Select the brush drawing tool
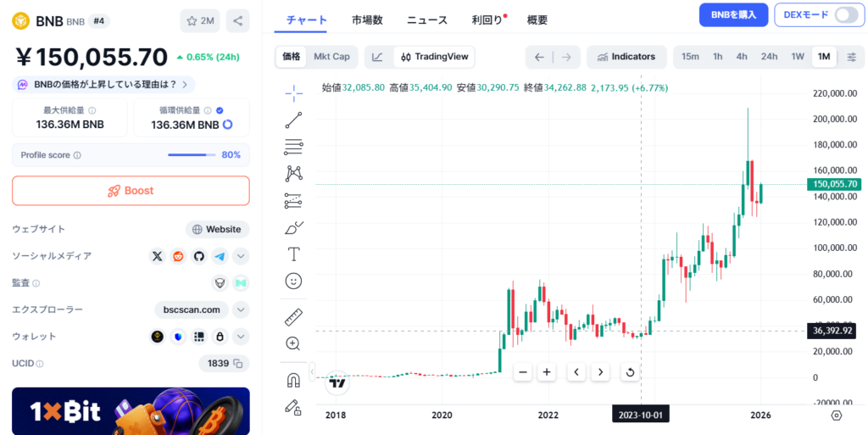The image size is (868, 435). point(293,227)
